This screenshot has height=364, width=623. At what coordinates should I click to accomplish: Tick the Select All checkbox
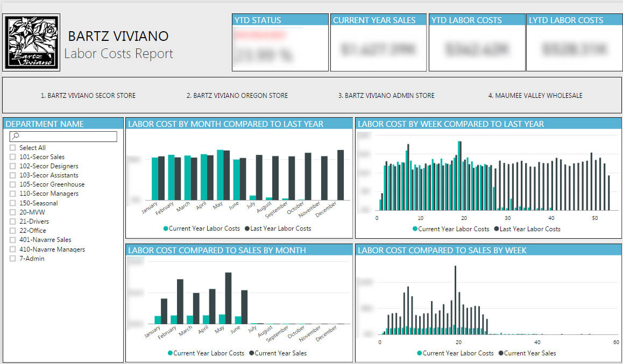pos(12,148)
